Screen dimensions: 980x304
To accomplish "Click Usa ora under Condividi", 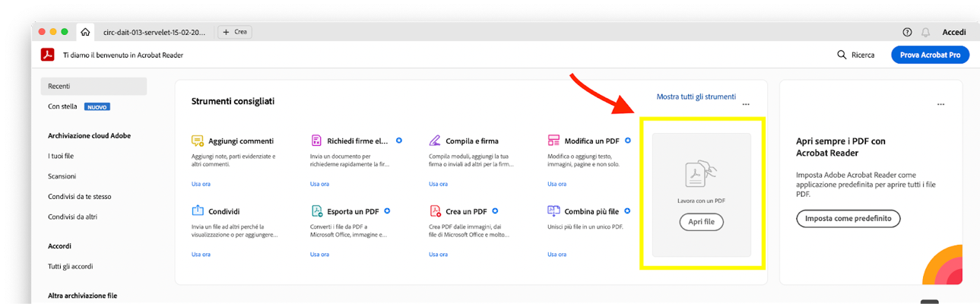I will [x=201, y=254].
